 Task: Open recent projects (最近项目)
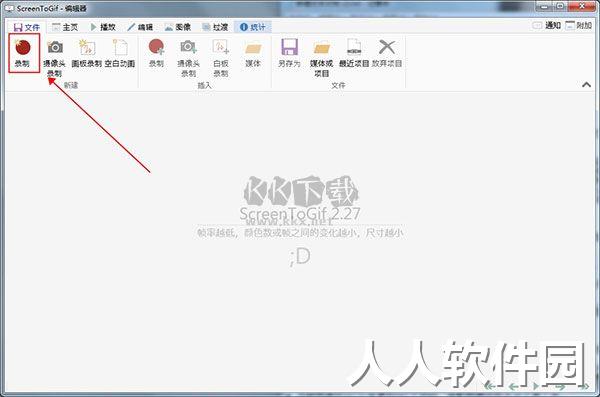[x=354, y=53]
